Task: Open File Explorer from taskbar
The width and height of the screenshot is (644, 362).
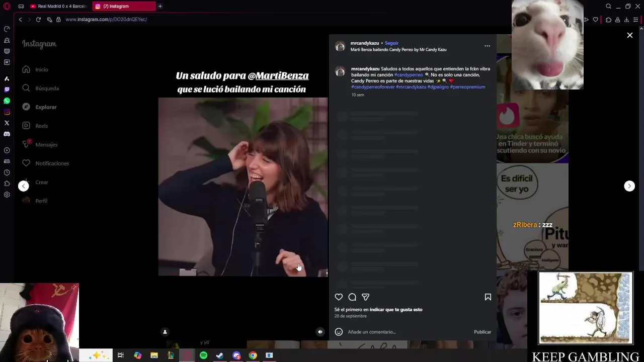Action: [x=154, y=355]
